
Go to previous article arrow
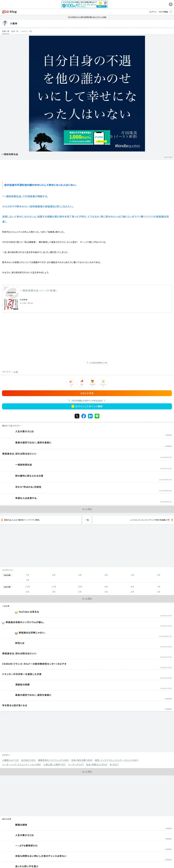point(2,520)
